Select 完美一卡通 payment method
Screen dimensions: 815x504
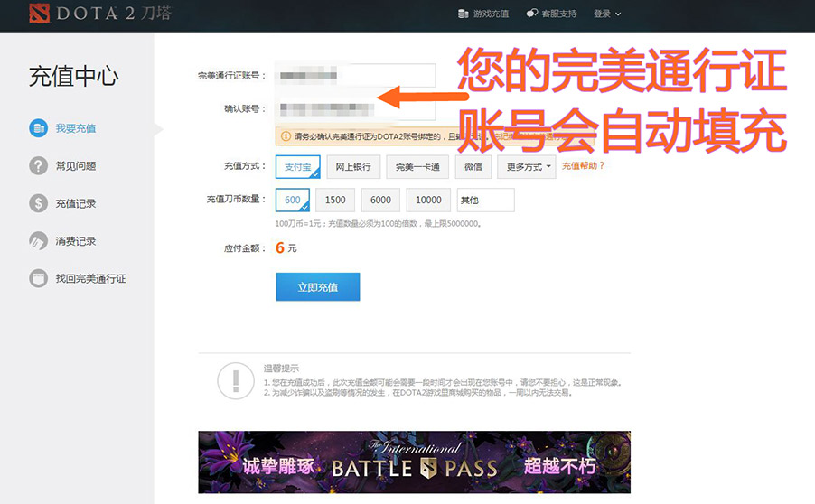pos(417,167)
